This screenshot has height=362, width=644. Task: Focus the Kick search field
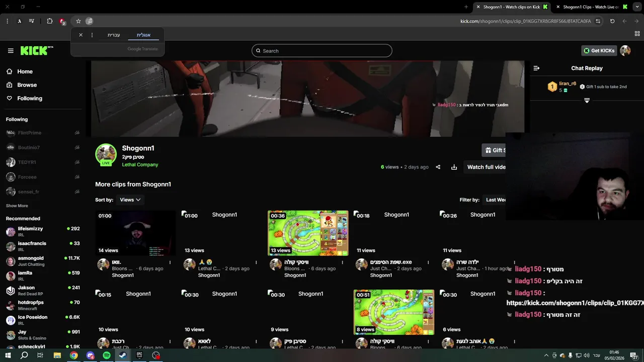point(322,51)
